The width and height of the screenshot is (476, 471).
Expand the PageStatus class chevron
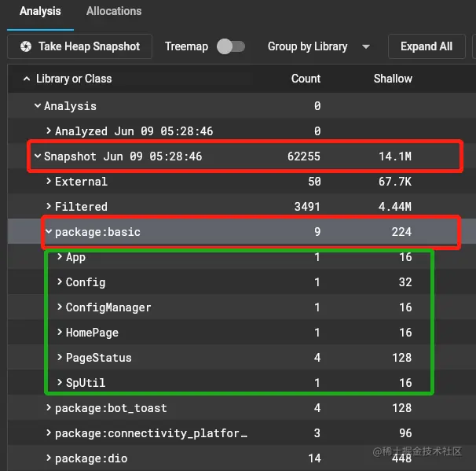coord(60,357)
